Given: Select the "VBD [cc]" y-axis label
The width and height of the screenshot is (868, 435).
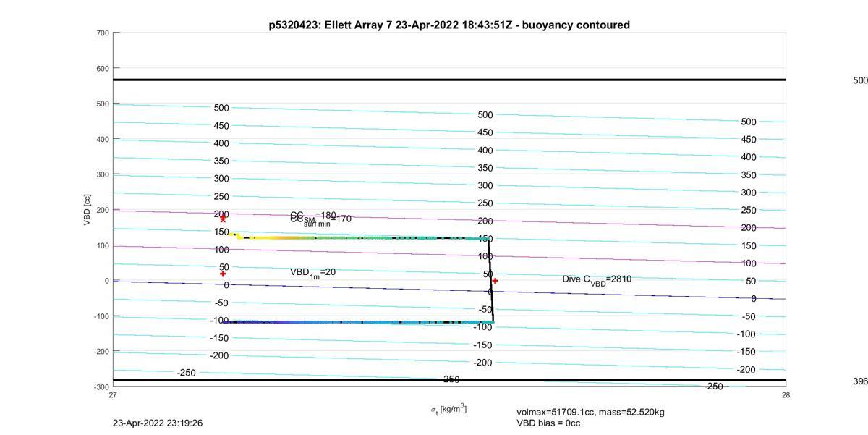Looking at the screenshot, I should [x=88, y=210].
